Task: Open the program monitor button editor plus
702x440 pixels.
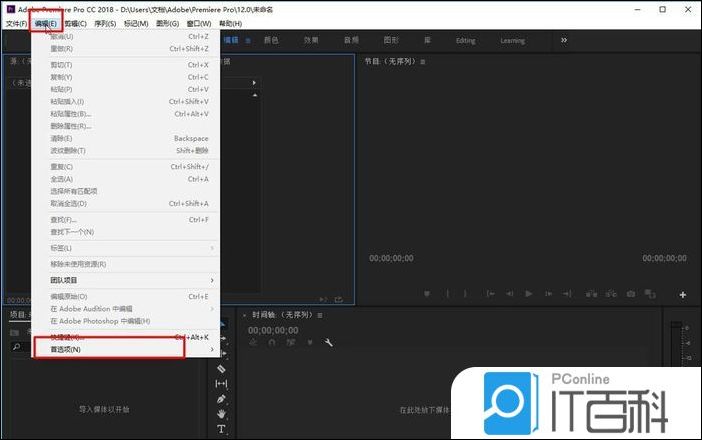Action: click(683, 295)
